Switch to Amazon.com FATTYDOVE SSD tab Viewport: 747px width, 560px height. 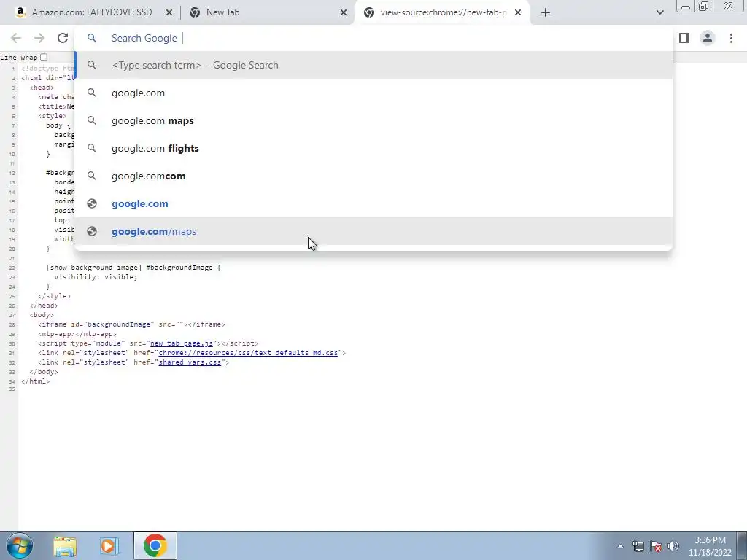[x=91, y=12]
